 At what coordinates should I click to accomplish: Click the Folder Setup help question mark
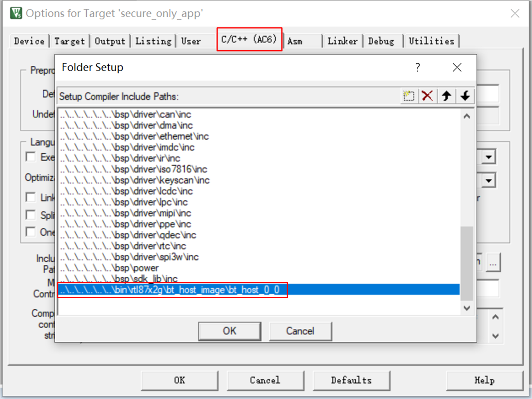418,68
